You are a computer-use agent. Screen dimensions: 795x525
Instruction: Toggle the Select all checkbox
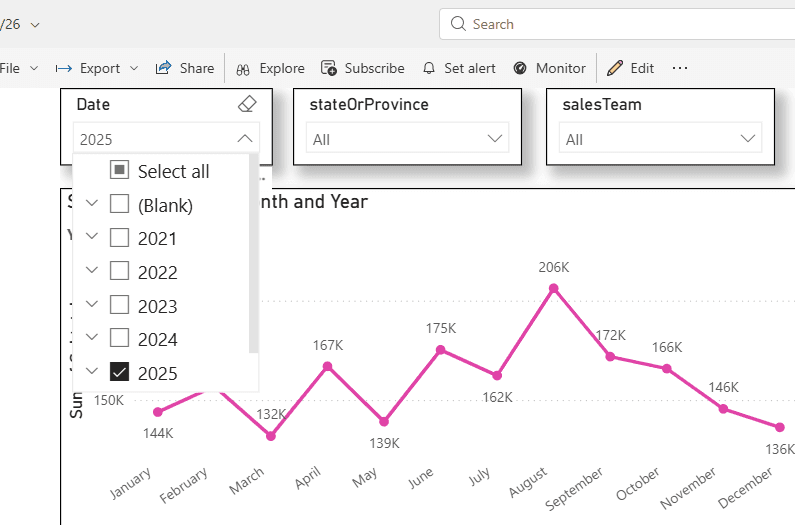pyautogui.click(x=119, y=170)
